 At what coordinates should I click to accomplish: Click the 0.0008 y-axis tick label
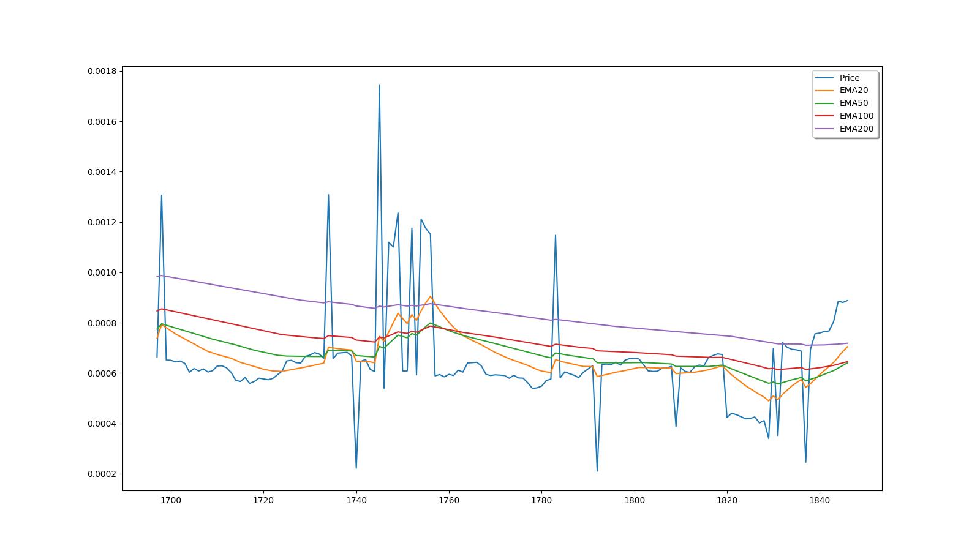tap(103, 323)
